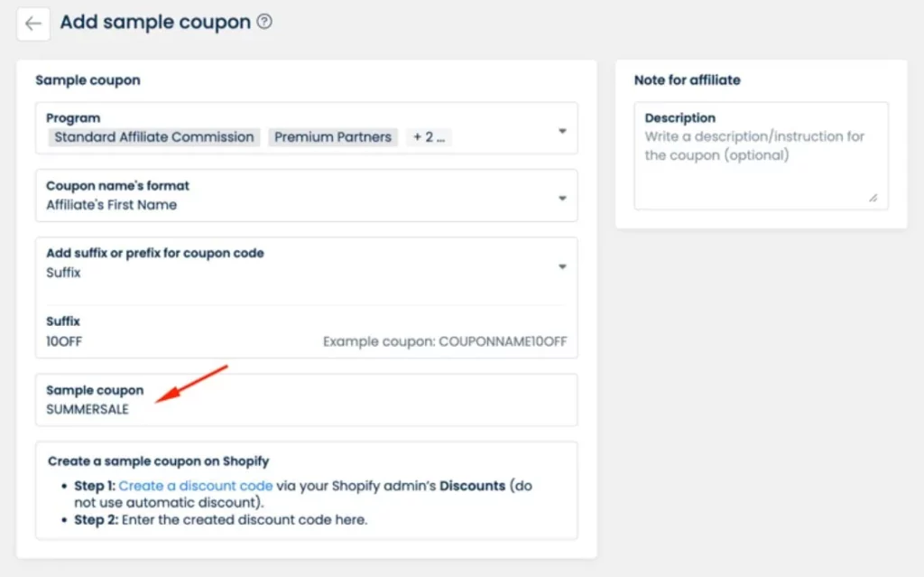Click the Create a sample coupon on Shopify heading
This screenshot has height=577, width=924.
[159, 461]
